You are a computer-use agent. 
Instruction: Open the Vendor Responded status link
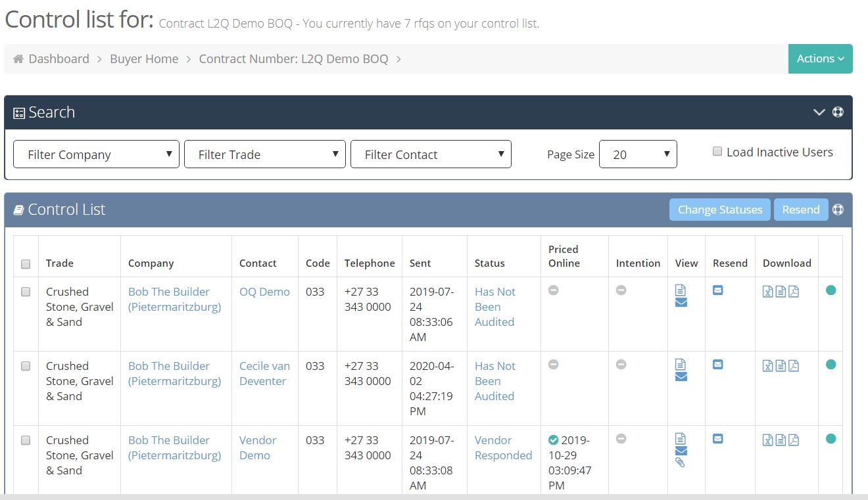(x=503, y=447)
